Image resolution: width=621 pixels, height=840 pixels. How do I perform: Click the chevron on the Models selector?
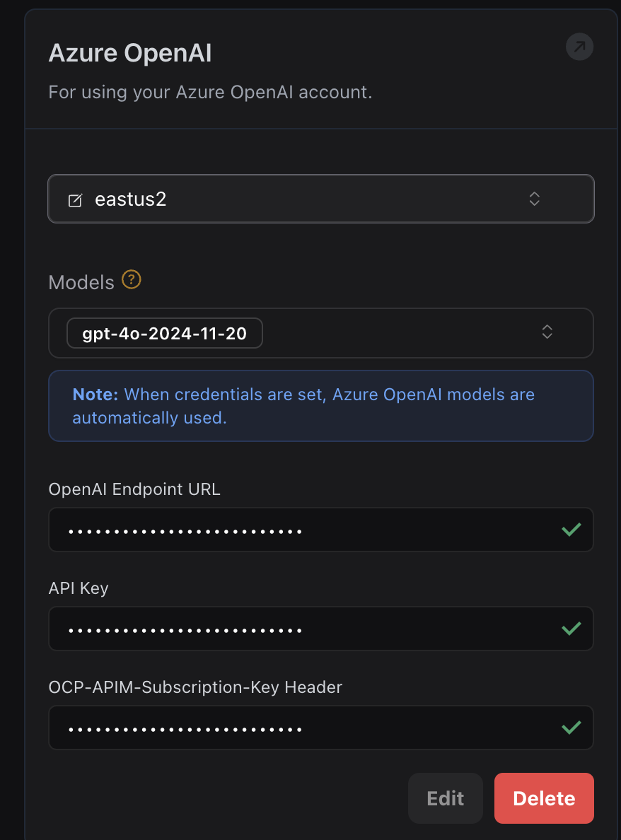[546, 332]
